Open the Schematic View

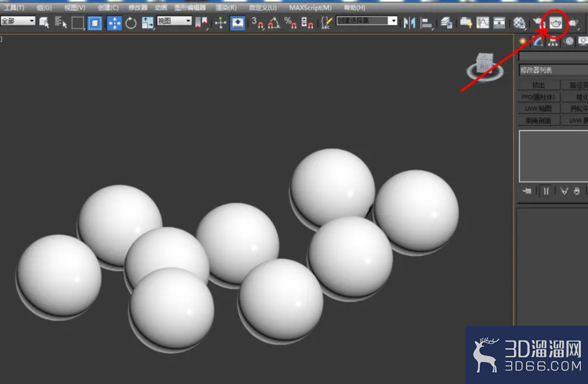pos(499,23)
